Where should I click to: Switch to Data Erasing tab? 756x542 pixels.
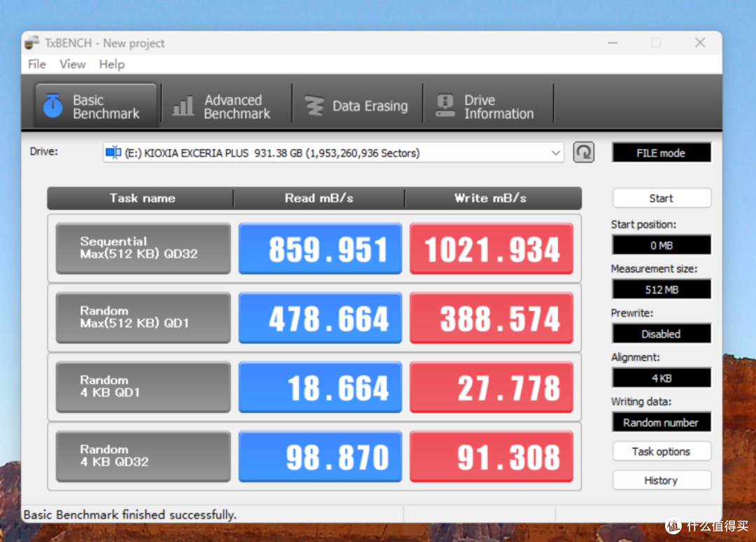357,106
